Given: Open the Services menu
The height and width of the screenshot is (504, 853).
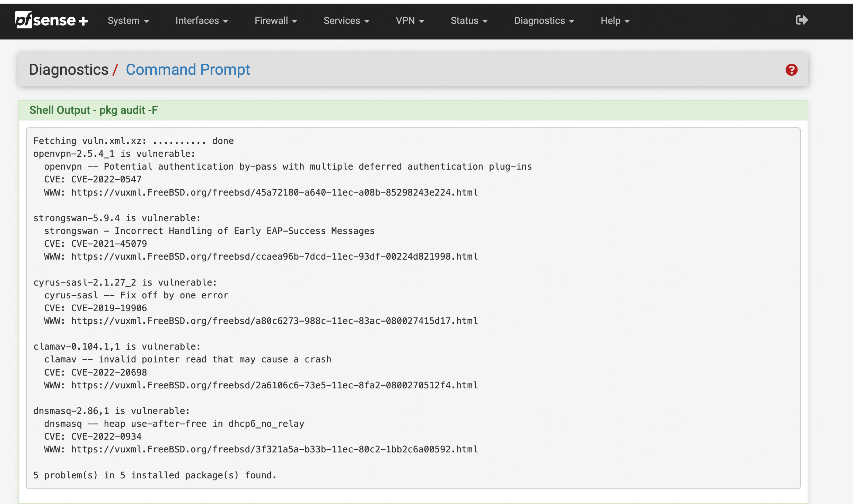Looking at the screenshot, I should 346,21.
